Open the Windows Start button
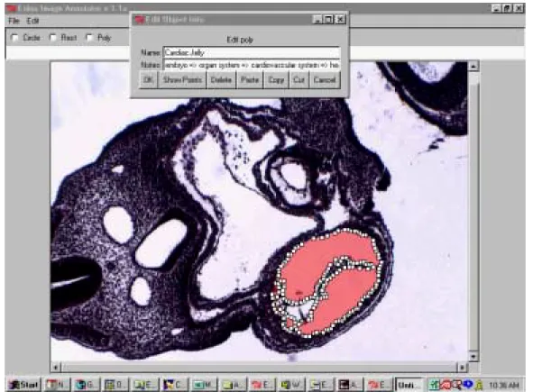The width and height of the screenshot is (533, 392). coord(23,385)
